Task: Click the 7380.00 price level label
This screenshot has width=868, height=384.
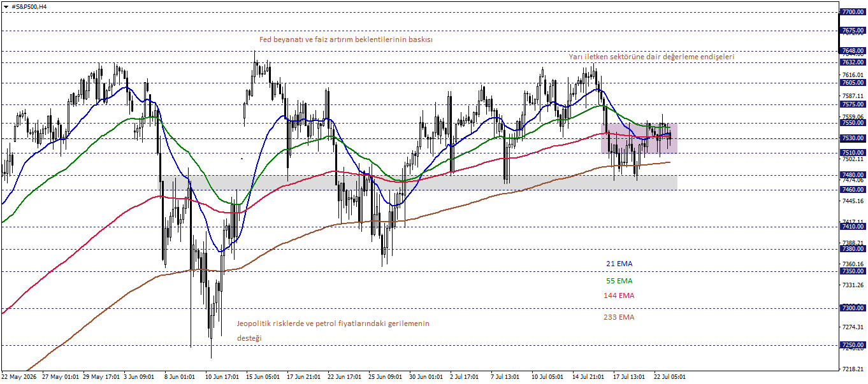Action: pyautogui.click(x=852, y=249)
